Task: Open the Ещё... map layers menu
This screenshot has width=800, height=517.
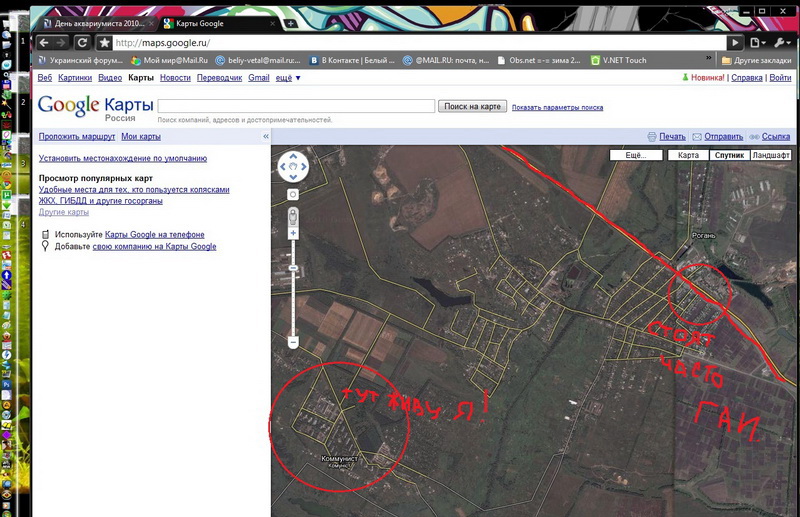Action: point(636,156)
